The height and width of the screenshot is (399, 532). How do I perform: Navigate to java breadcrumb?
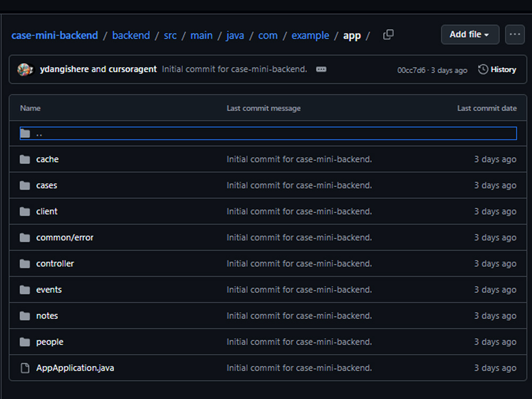[235, 35]
